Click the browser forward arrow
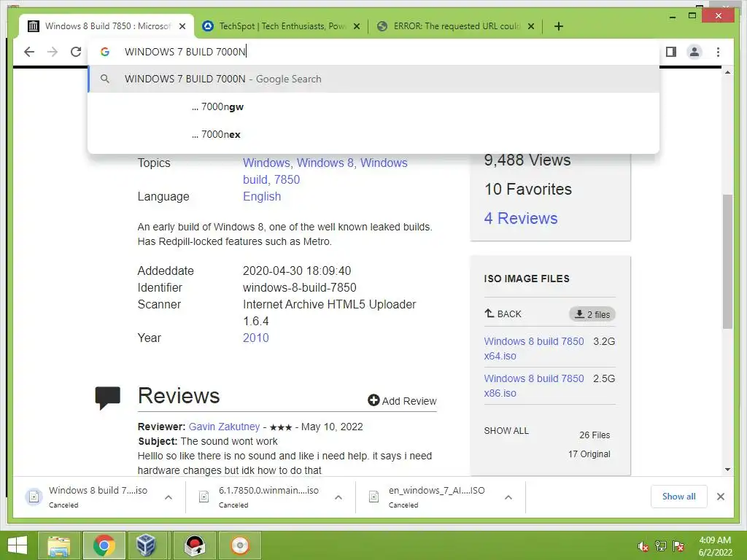 53,52
